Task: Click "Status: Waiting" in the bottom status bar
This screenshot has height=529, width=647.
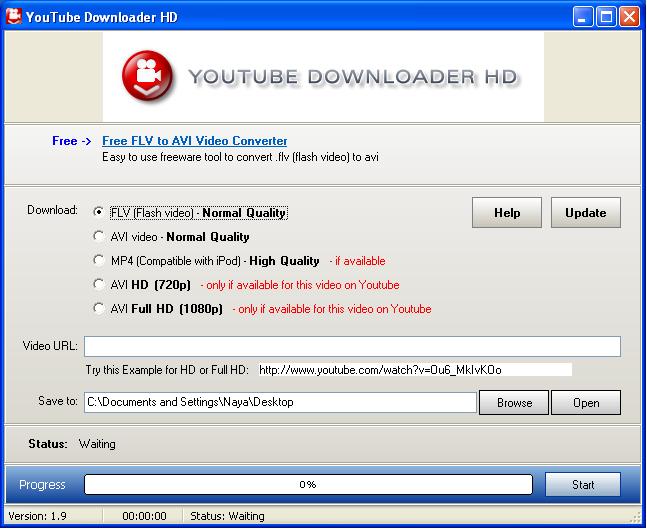Action: coord(227,516)
